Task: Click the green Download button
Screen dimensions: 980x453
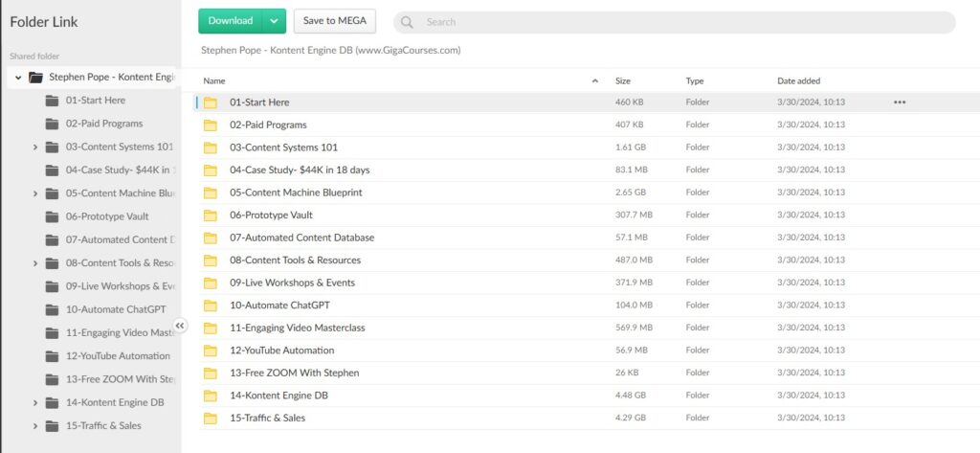Action: (x=230, y=21)
